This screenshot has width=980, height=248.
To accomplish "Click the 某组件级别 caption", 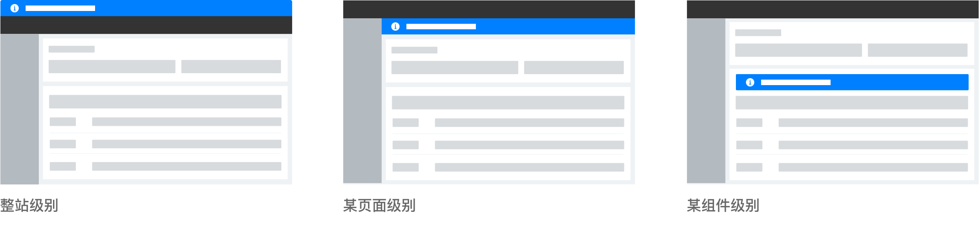I will coord(723,205).
